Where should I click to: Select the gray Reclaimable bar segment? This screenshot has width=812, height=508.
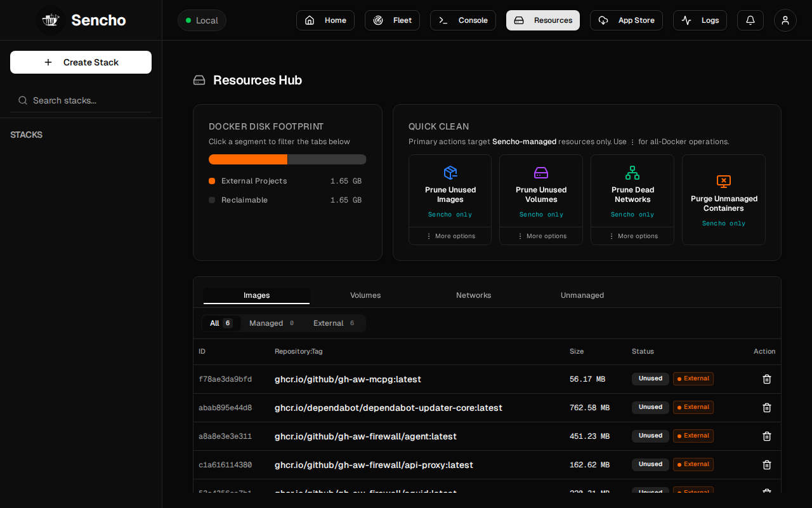tap(327, 159)
